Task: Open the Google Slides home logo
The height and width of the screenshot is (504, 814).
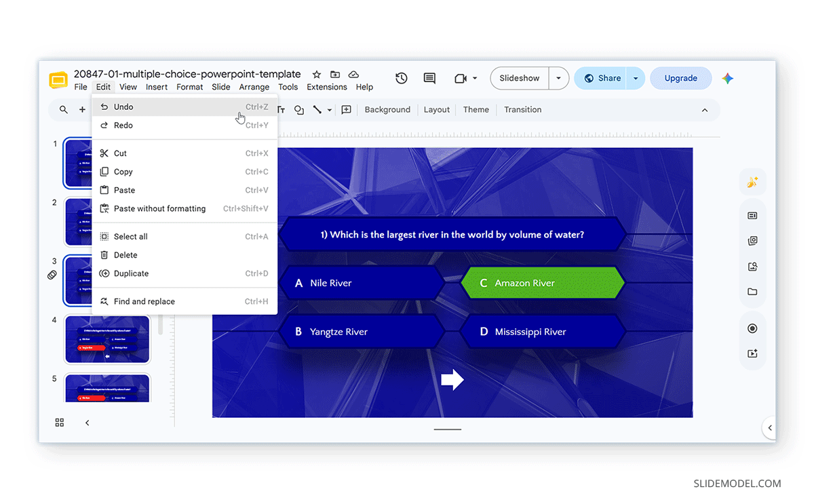Action: 58,80
